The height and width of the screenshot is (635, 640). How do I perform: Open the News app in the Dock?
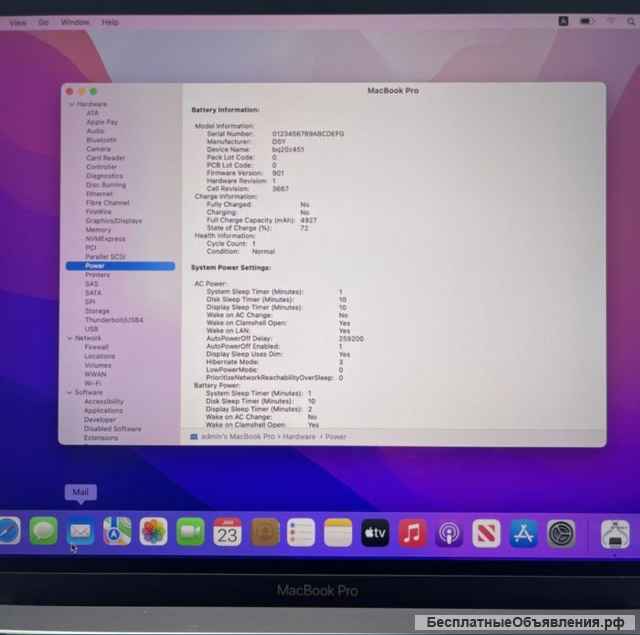pos(486,533)
